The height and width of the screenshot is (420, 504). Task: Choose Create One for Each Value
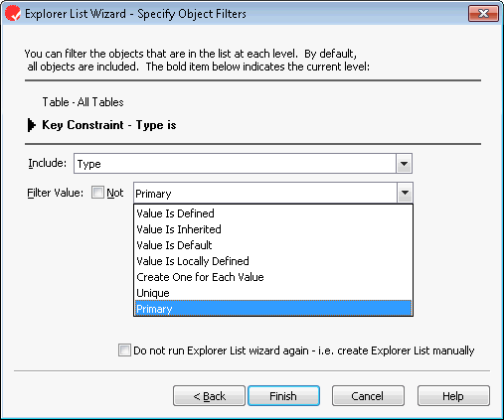(x=273, y=277)
